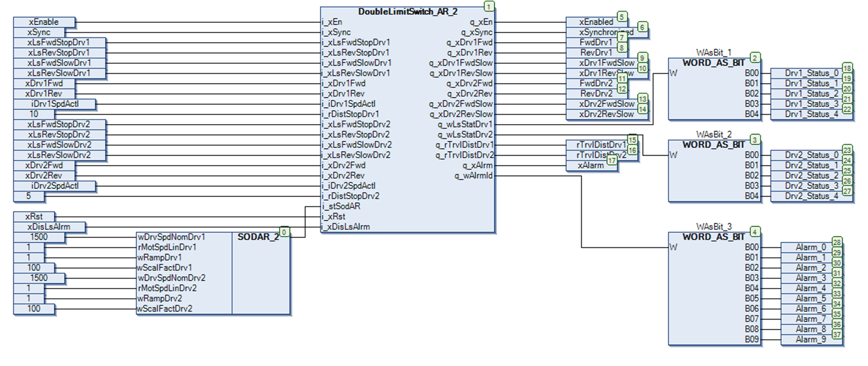This screenshot has width=868, height=366.
Task: Select the Drv2_Status_2 output box
Action: click(812, 175)
